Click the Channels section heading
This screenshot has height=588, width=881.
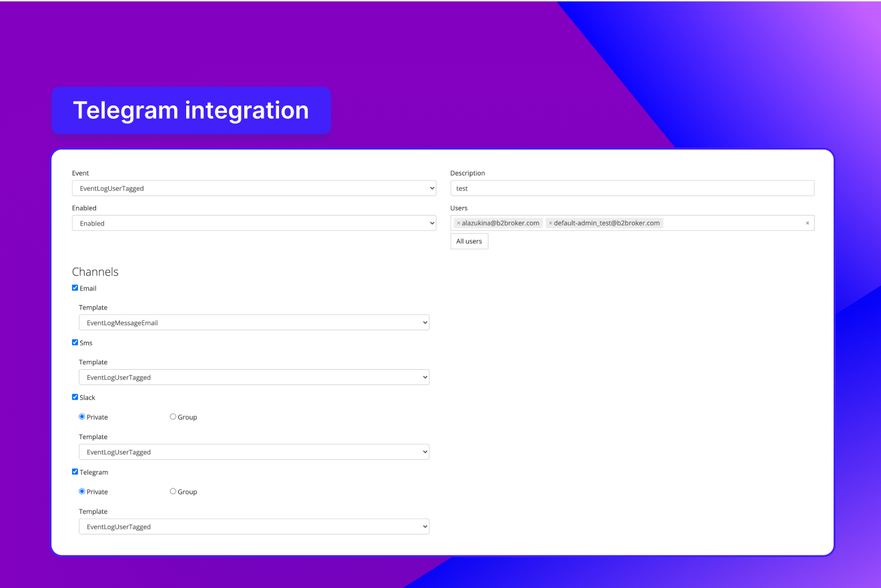pyautogui.click(x=95, y=272)
